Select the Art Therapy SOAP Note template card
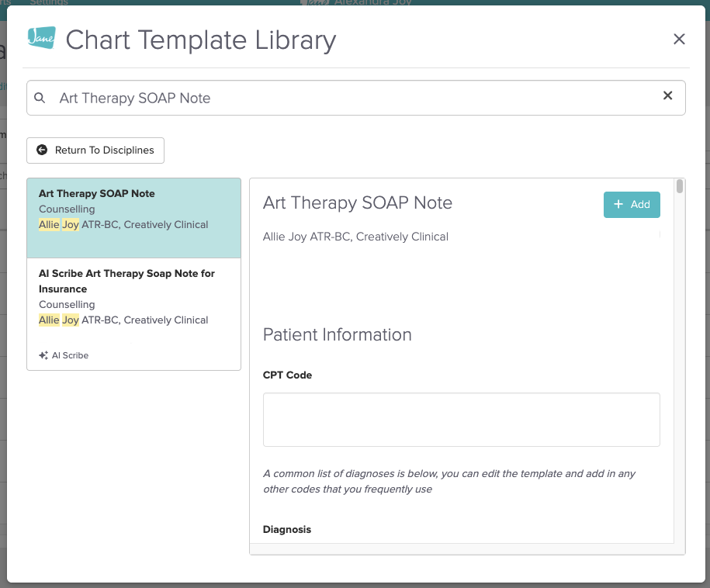Image resolution: width=710 pixels, height=588 pixels. click(133, 218)
